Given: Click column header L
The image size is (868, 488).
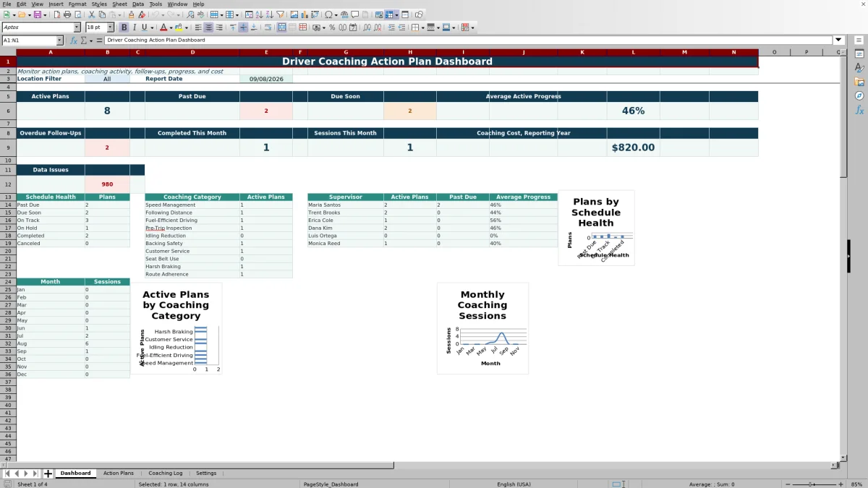Looking at the screenshot, I should (633, 52).
